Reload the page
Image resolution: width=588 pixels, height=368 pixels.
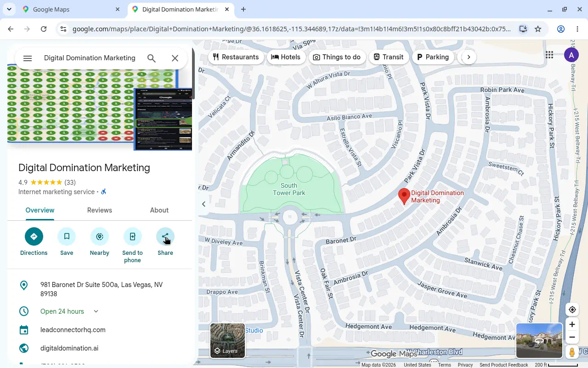point(44,29)
